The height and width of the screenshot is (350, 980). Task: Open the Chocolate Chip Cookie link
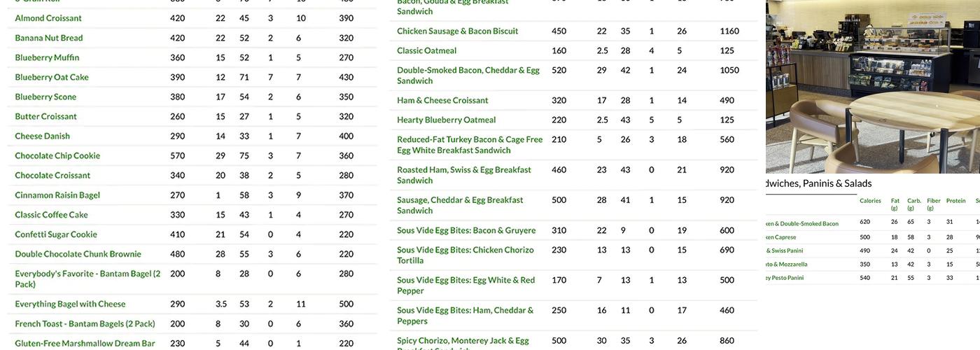57,155
